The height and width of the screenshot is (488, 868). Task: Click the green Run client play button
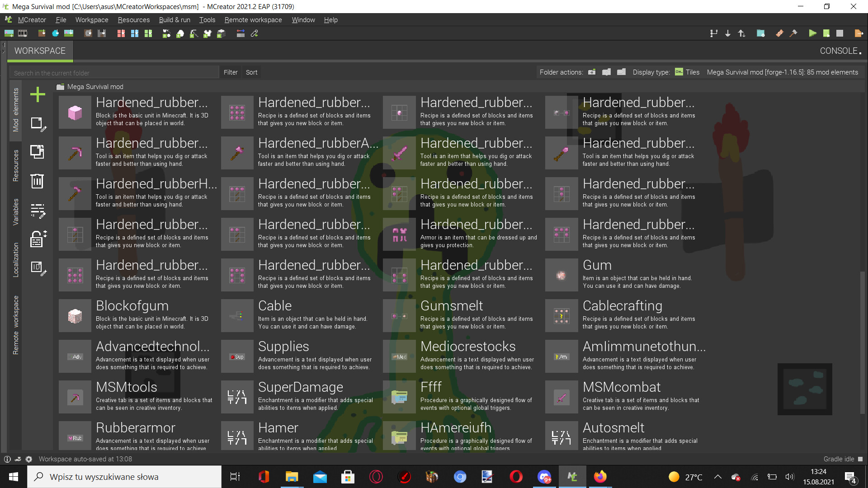(x=812, y=33)
